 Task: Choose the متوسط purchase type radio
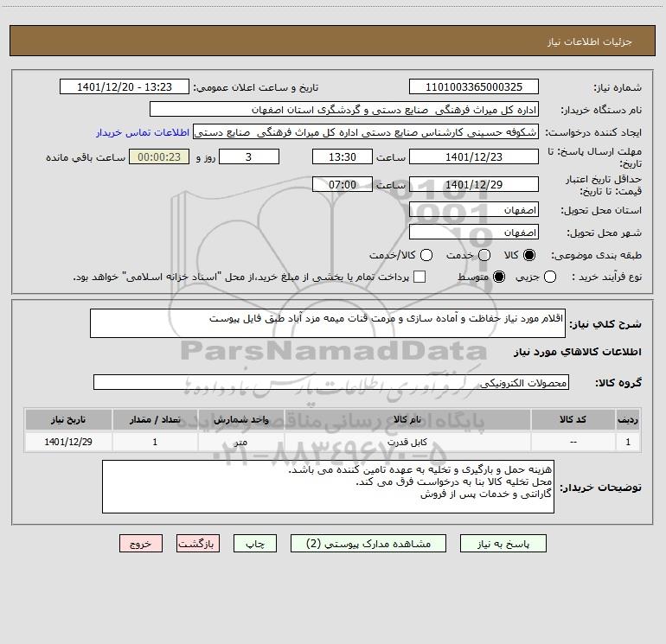pyautogui.click(x=499, y=277)
